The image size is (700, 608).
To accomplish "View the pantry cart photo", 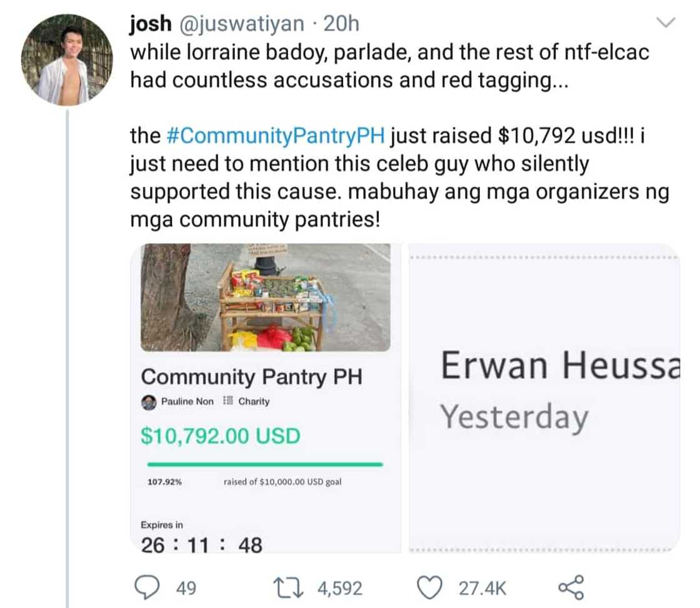I will [266, 297].
